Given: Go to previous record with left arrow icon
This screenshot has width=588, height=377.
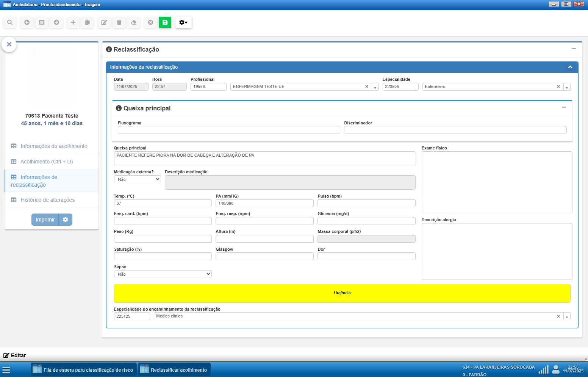Looking at the screenshot, I should click(27, 22).
